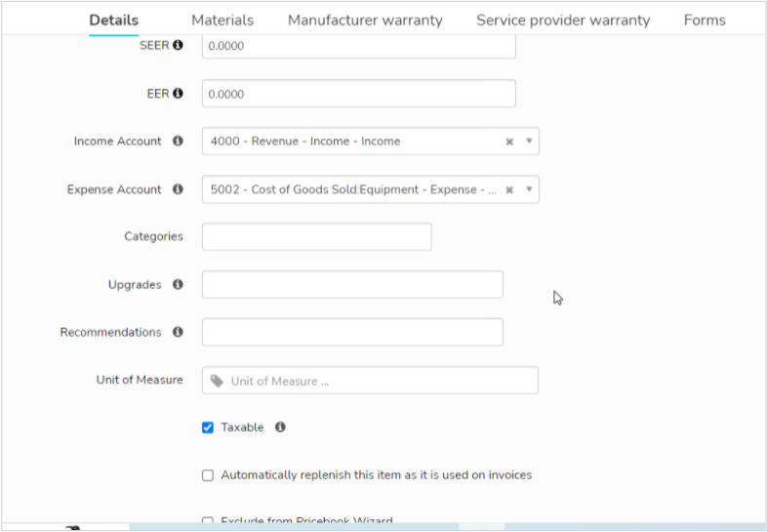Click the Recommendations info icon
Screen dimensions: 767x532
tap(178, 332)
